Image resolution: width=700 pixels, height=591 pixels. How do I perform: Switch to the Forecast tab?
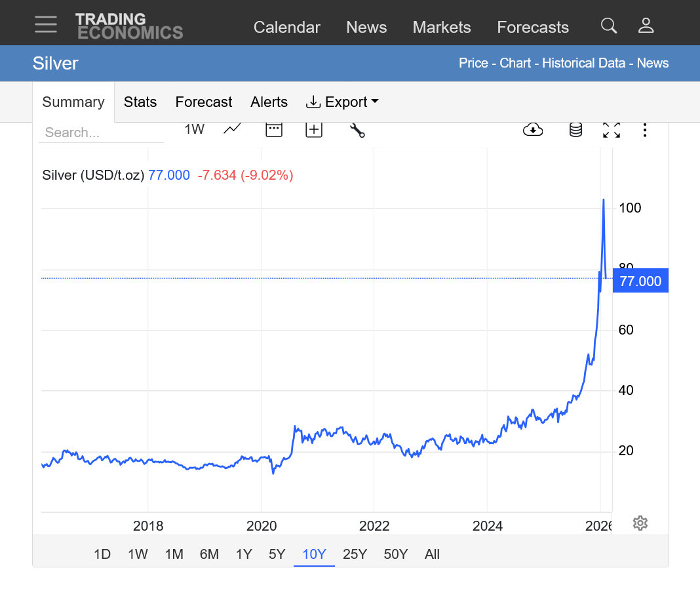(x=203, y=102)
